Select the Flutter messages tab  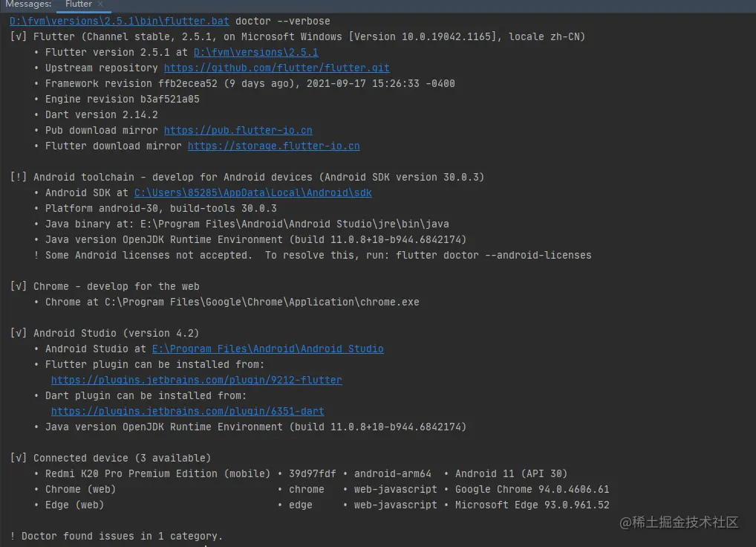click(79, 4)
